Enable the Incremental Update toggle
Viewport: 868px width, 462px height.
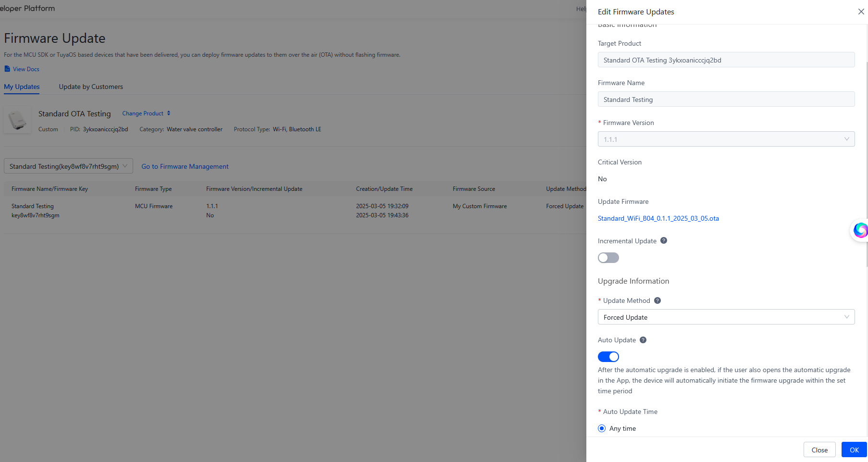point(608,258)
